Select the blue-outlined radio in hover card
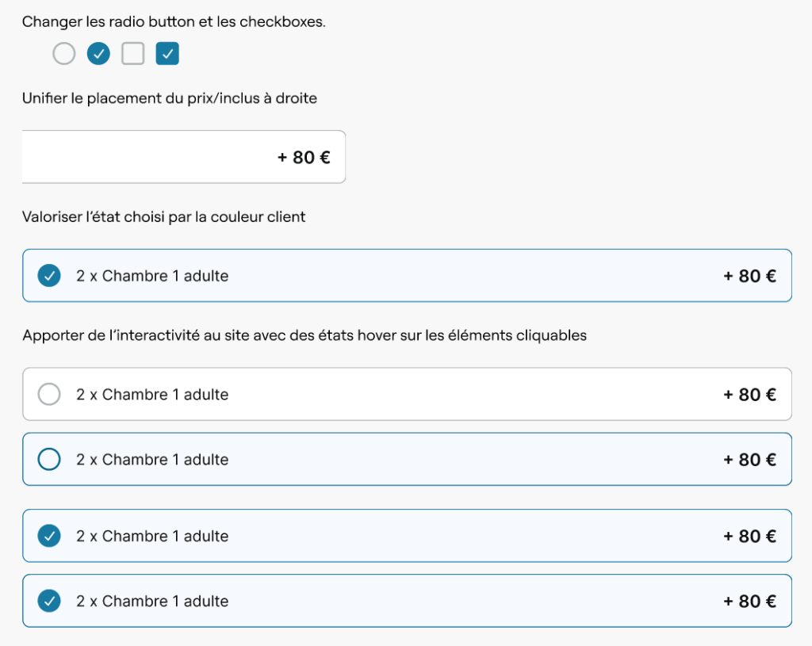 click(49, 459)
